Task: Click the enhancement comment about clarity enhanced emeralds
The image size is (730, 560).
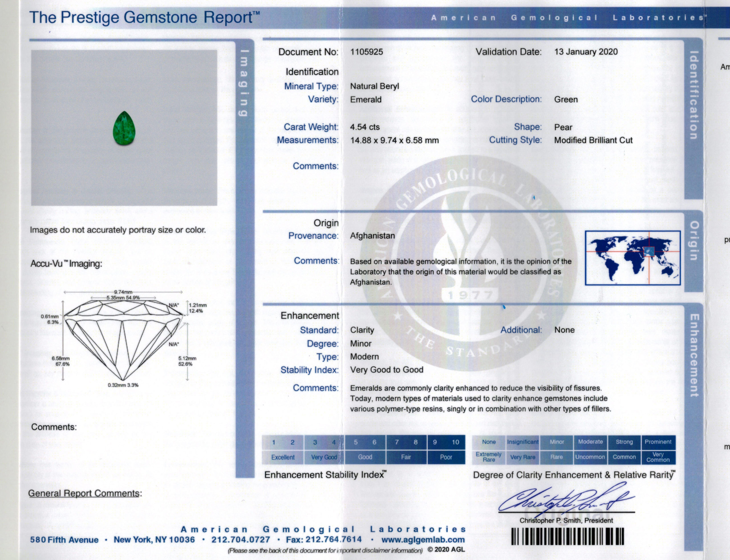Action: point(480,398)
